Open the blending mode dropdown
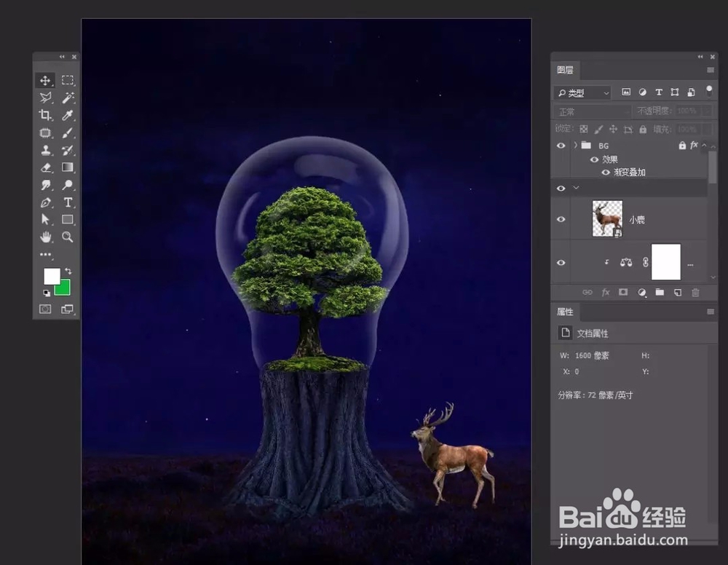Screen dimensions: 728x565 593,110
